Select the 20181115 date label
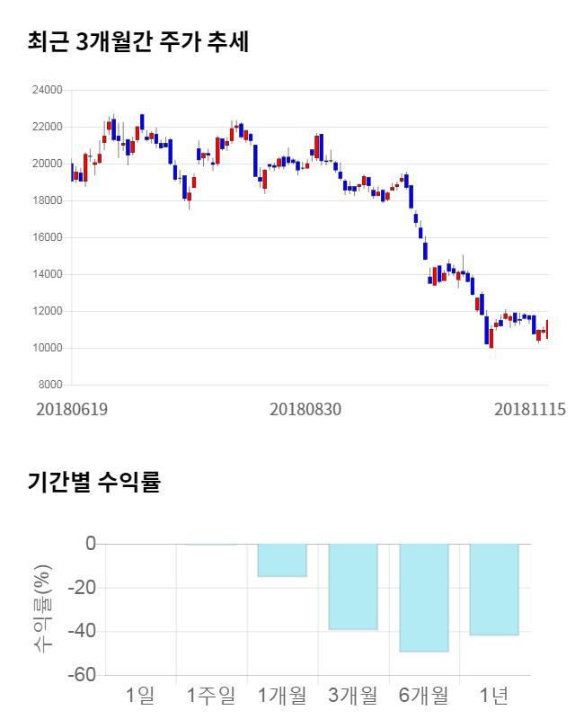 coord(529,409)
